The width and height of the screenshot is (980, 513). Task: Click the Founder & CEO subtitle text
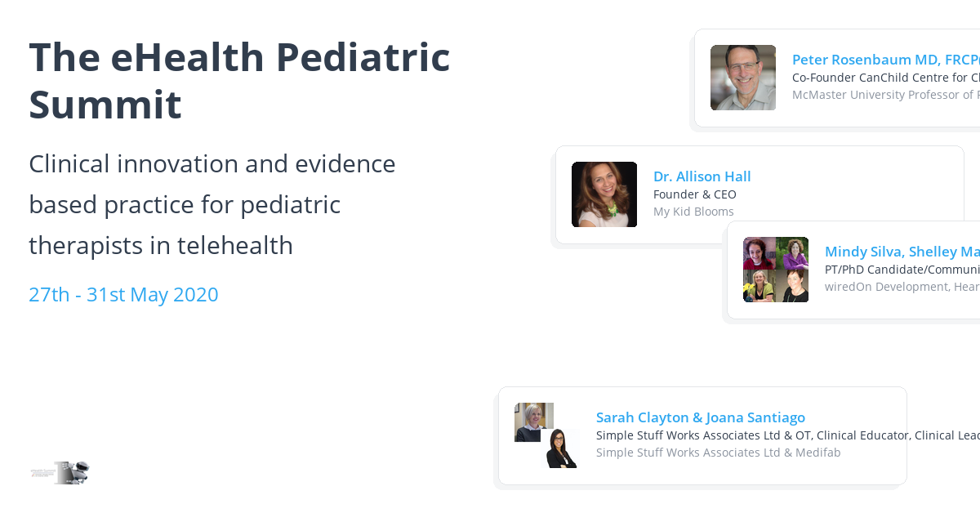(x=695, y=194)
